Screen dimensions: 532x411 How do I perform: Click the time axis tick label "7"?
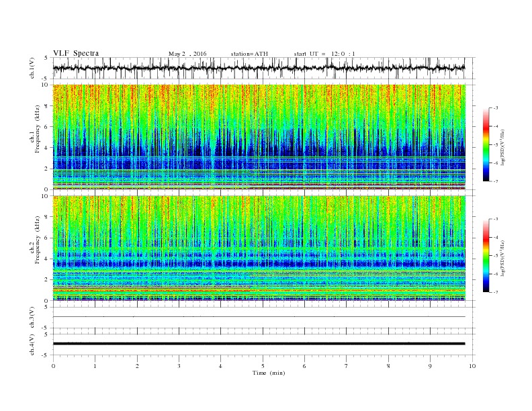click(347, 366)
